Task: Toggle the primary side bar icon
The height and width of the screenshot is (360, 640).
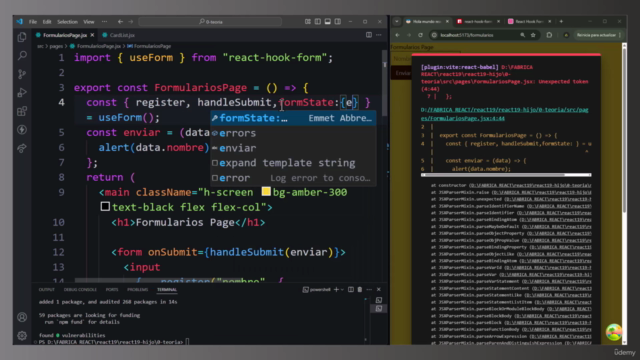Action: (318, 22)
